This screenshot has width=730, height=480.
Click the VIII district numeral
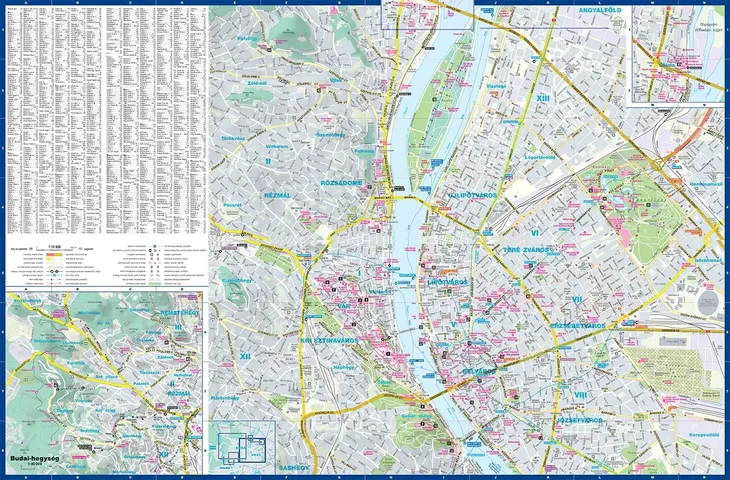pos(581,395)
